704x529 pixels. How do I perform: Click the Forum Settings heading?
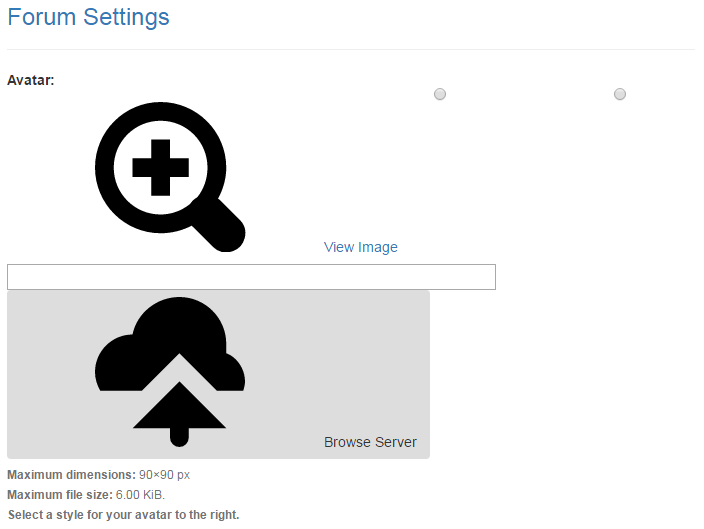tap(88, 17)
